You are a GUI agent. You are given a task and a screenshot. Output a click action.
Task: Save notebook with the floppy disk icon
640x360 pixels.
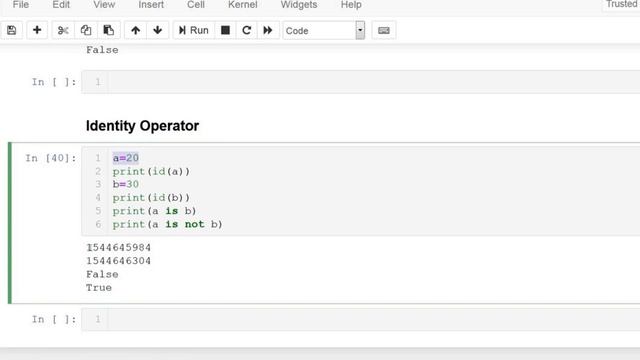(12, 30)
